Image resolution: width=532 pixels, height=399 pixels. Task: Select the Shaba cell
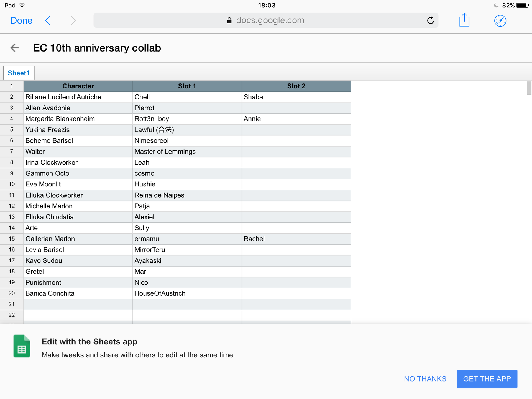coord(296,97)
